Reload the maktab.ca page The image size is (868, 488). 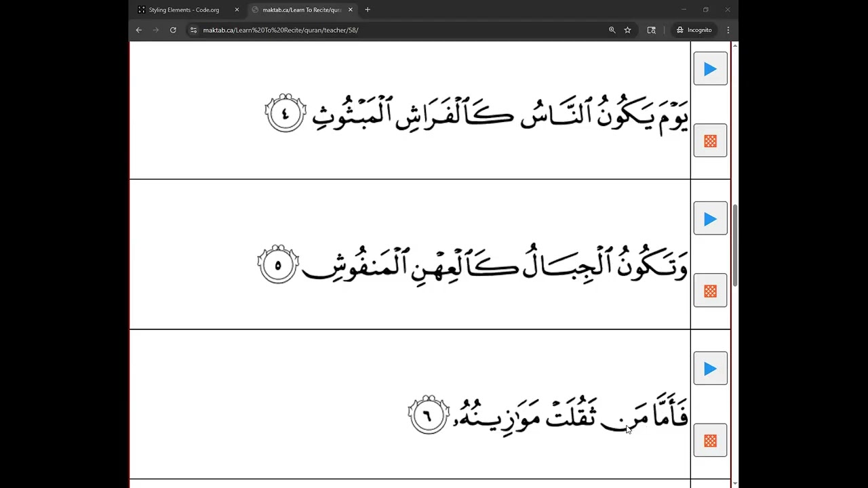[x=173, y=30]
